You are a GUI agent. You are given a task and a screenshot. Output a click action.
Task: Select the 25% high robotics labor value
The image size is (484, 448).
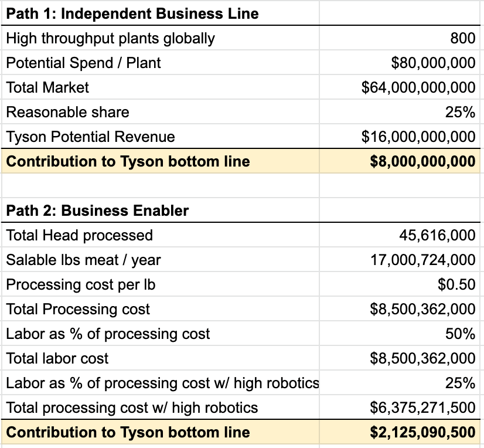(x=400, y=383)
